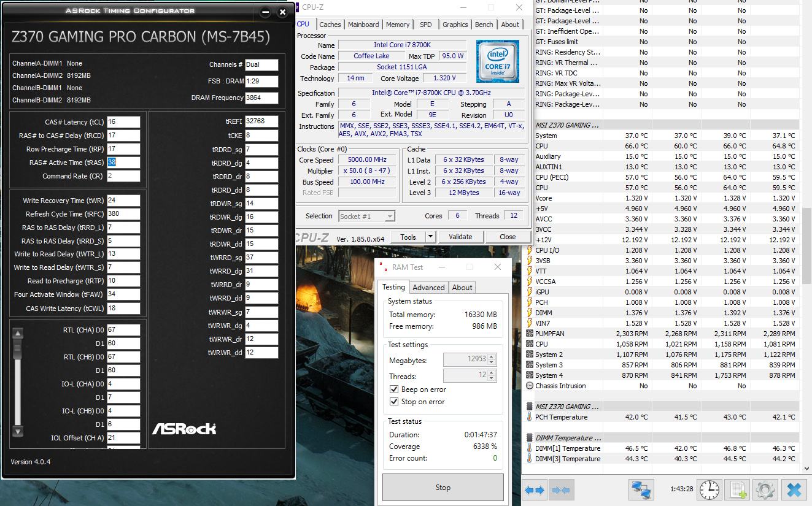Switch to Advanced tab in RAM Test
Screen dimensions: 812x506
pos(428,288)
